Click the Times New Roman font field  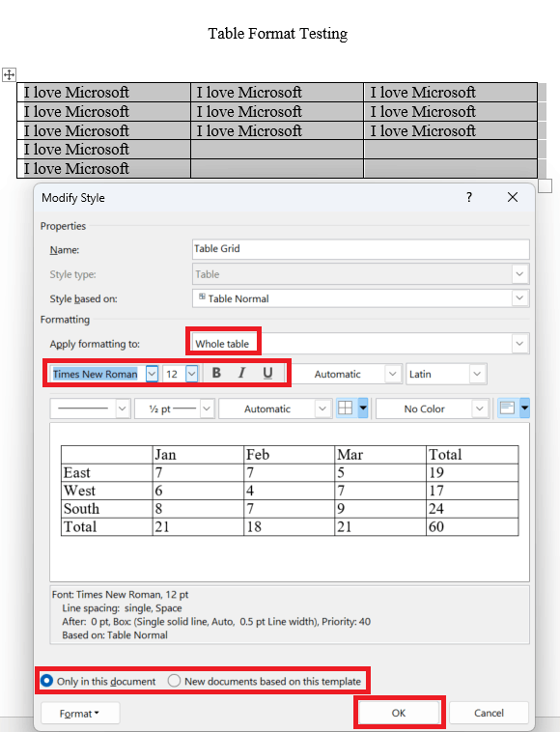pyautogui.click(x=98, y=374)
